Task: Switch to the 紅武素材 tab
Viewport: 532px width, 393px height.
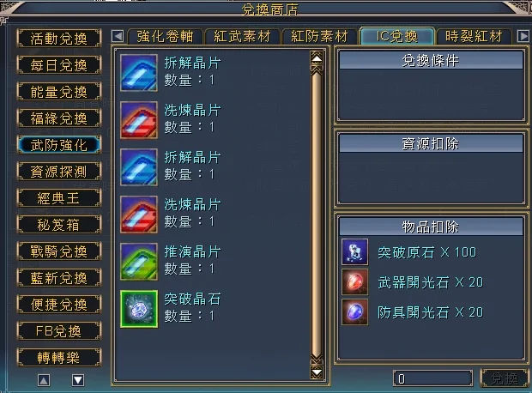Action: coord(242,36)
